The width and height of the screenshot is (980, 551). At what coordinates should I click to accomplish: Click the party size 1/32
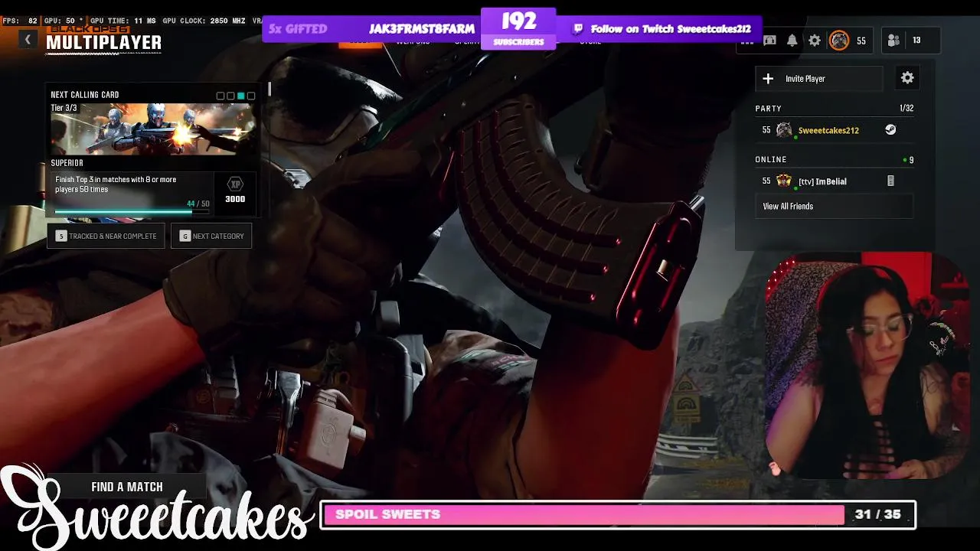click(906, 109)
